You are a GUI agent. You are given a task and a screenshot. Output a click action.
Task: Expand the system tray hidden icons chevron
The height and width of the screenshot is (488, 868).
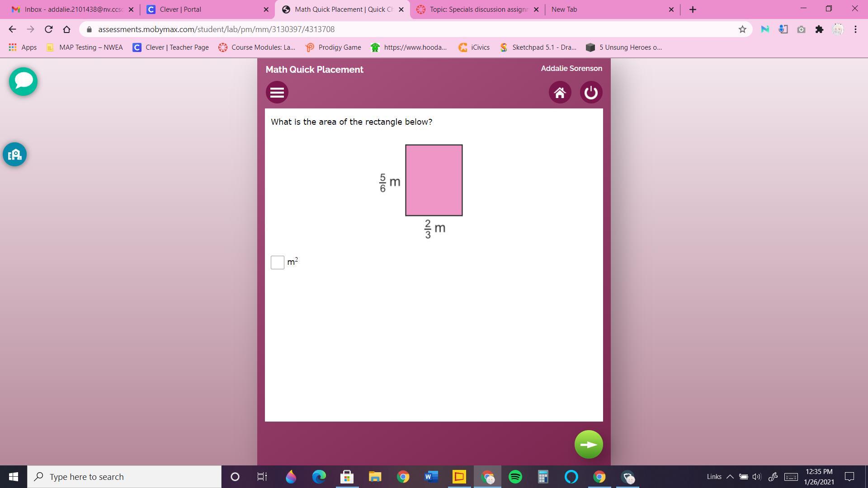pyautogui.click(x=730, y=477)
